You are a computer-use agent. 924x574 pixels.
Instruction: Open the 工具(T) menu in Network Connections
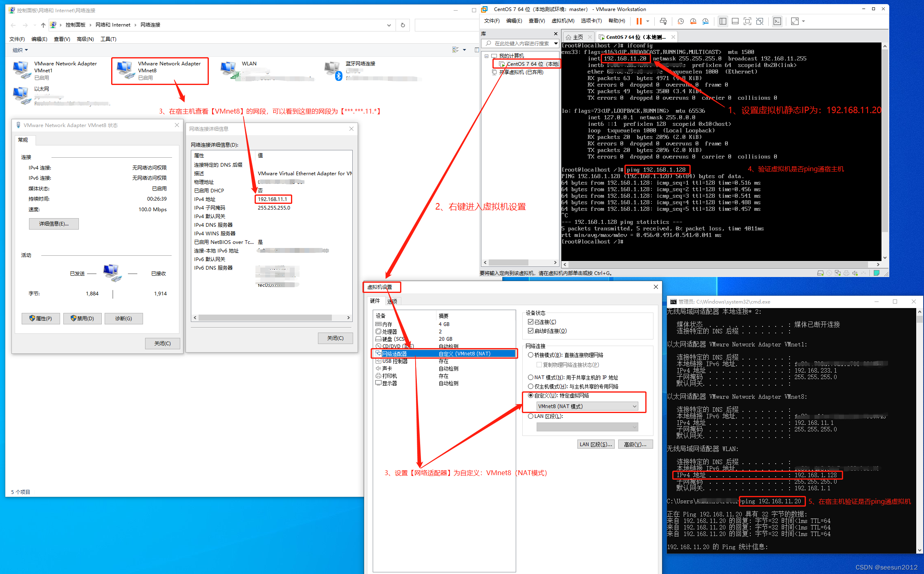[108, 39]
